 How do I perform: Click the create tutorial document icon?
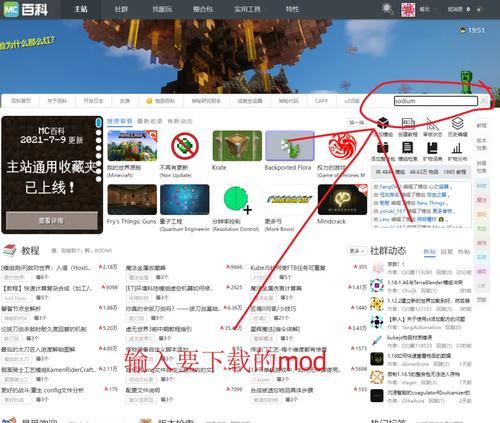point(408,123)
